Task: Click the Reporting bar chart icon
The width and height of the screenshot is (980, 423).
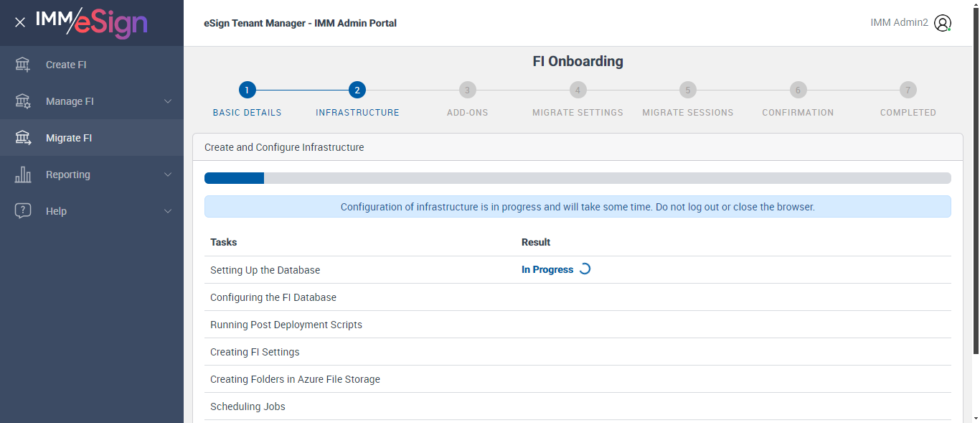Action: coord(23,175)
